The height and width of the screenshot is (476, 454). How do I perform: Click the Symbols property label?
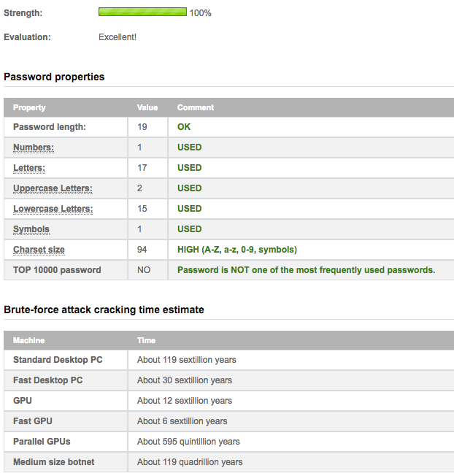[x=31, y=229]
